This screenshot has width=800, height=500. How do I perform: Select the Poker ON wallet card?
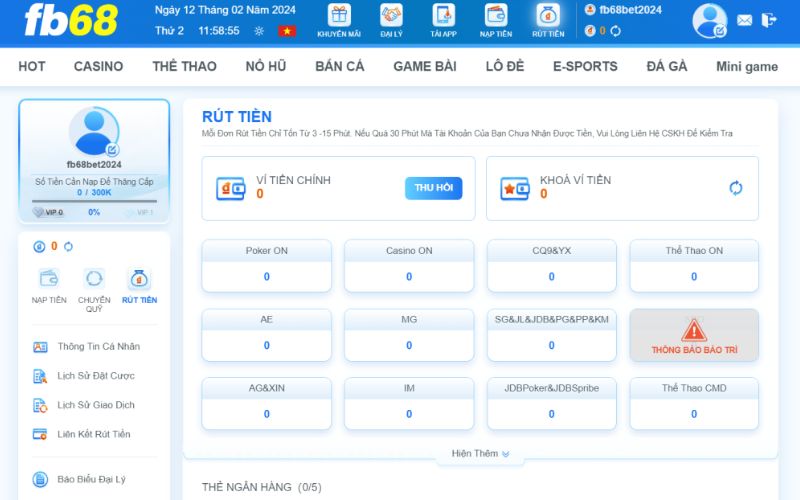[266, 265]
